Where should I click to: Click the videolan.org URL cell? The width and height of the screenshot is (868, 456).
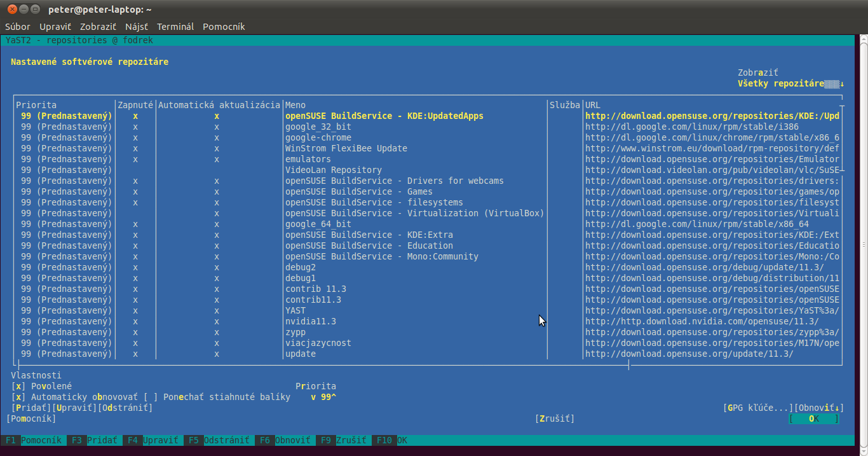point(712,170)
